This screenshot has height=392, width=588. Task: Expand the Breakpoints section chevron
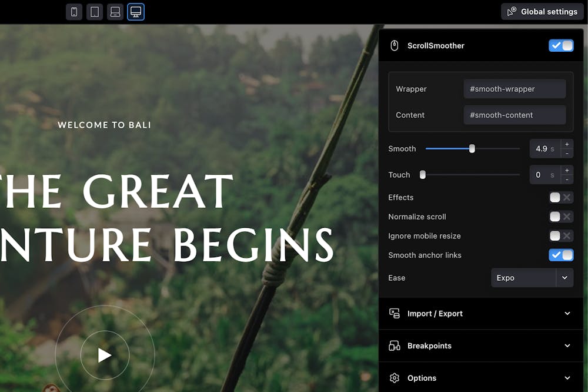(x=567, y=346)
